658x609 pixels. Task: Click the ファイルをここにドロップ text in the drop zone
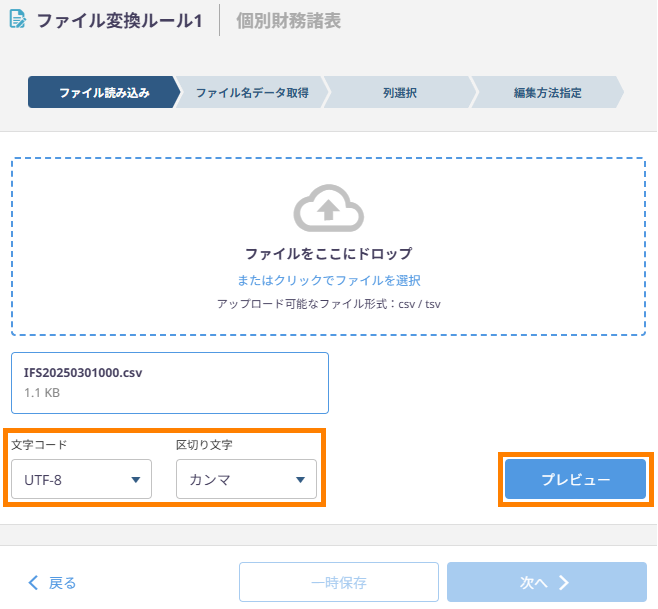click(x=329, y=254)
